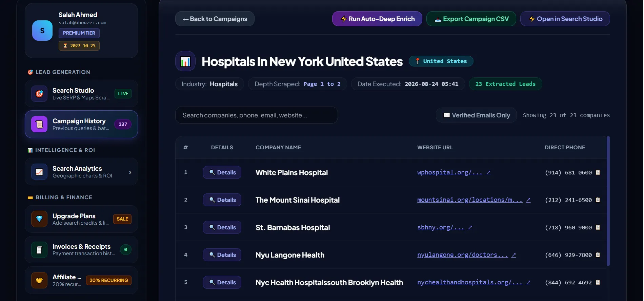Click the Salah Ahmed avatar icon
This screenshot has width=644, height=301.
pos(42,31)
